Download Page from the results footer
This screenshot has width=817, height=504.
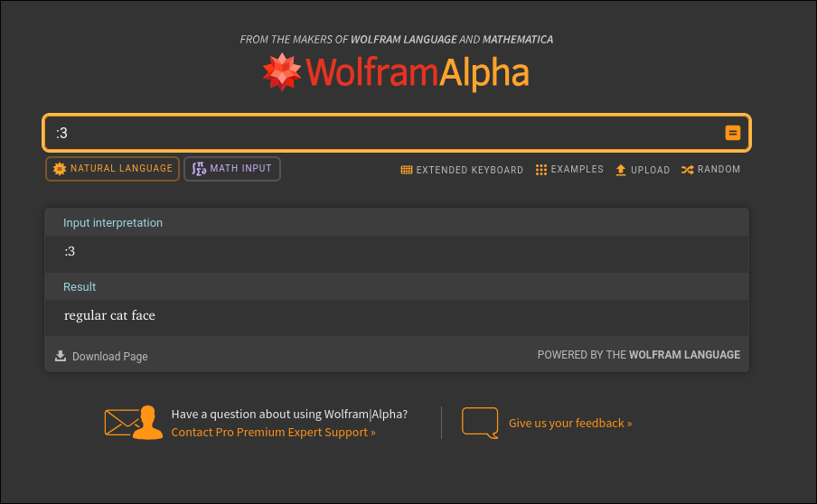(x=101, y=356)
